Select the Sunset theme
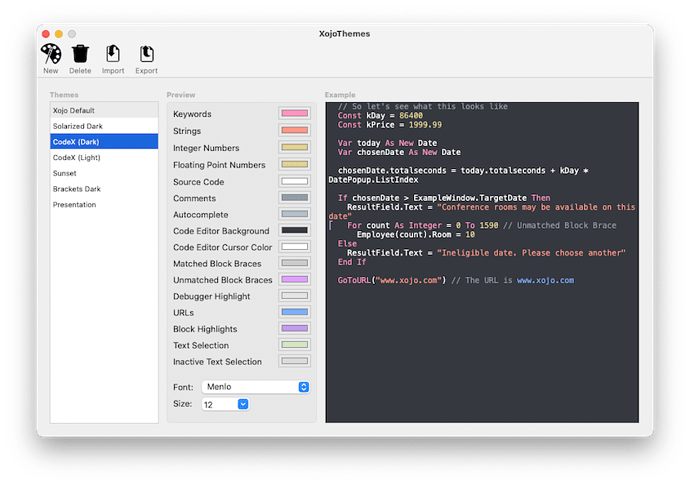This screenshot has height=485, width=690. [104, 173]
